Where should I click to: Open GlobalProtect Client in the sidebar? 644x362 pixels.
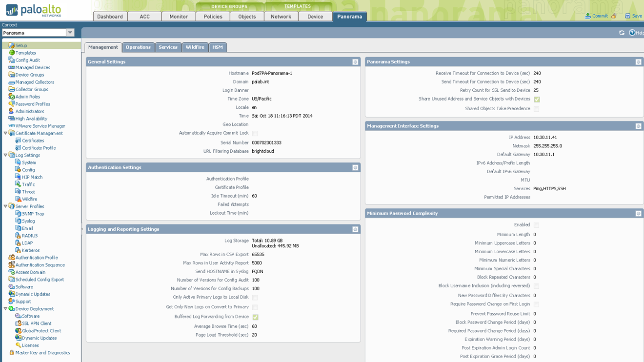(41, 331)
